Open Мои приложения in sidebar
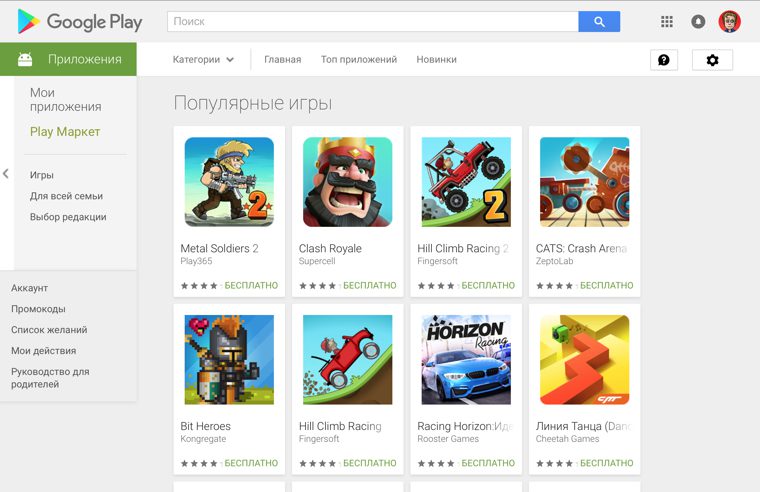 pyautogui.click(x=65, y=99)
